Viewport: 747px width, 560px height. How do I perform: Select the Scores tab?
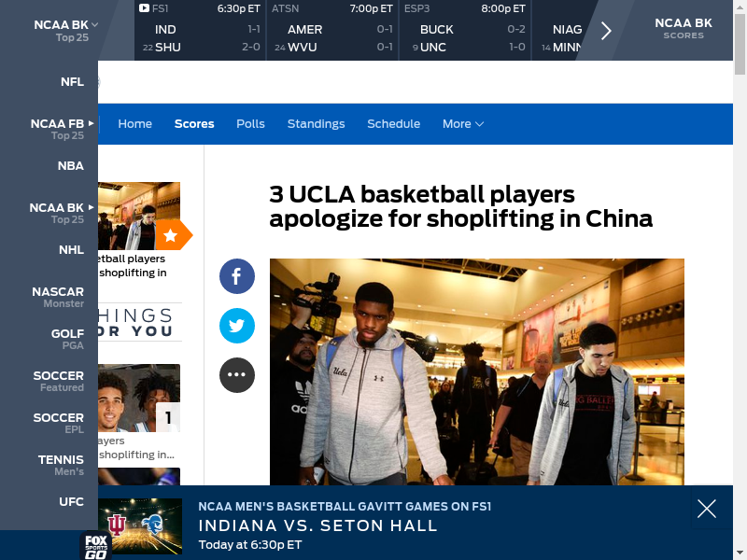tap(194, 124)
